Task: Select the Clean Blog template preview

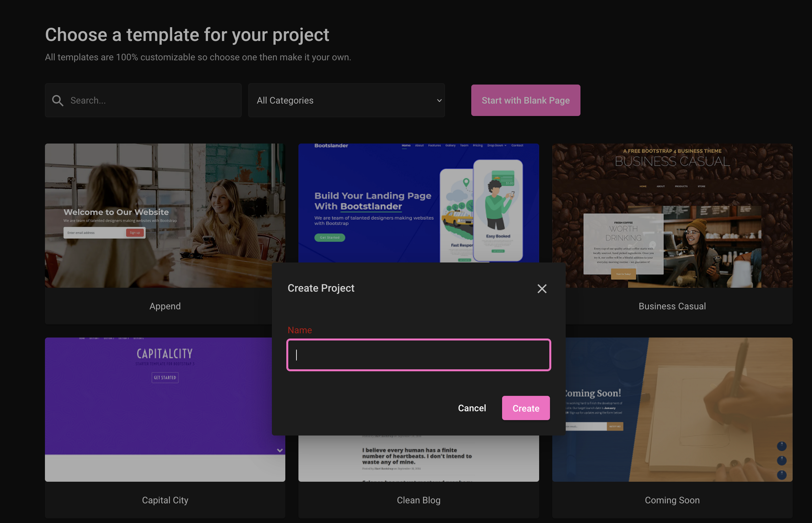Action: point(418,458)
